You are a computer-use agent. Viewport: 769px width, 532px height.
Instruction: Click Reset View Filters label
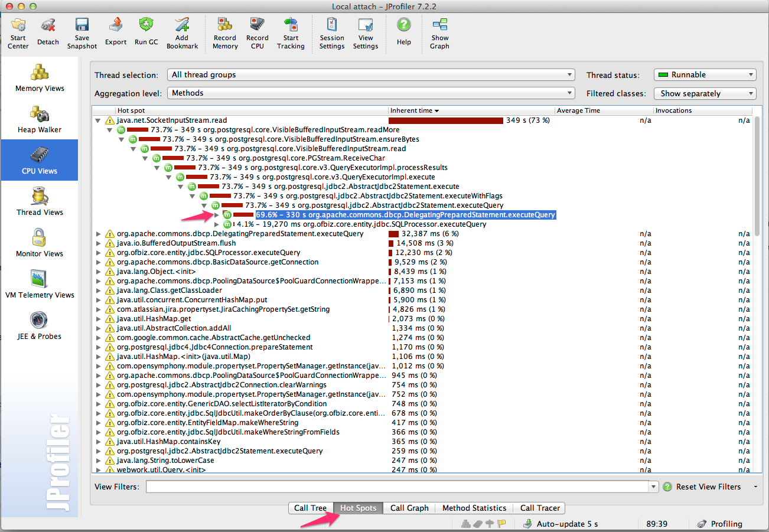(708, 487)
